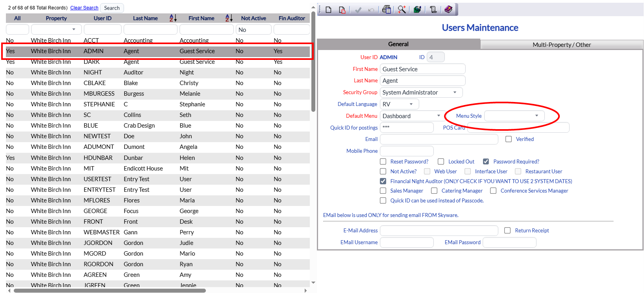The height and width of the screenshot is (293, 644).
Task: Tick the Sales Manager checkbox
Action: coord(383,191)
